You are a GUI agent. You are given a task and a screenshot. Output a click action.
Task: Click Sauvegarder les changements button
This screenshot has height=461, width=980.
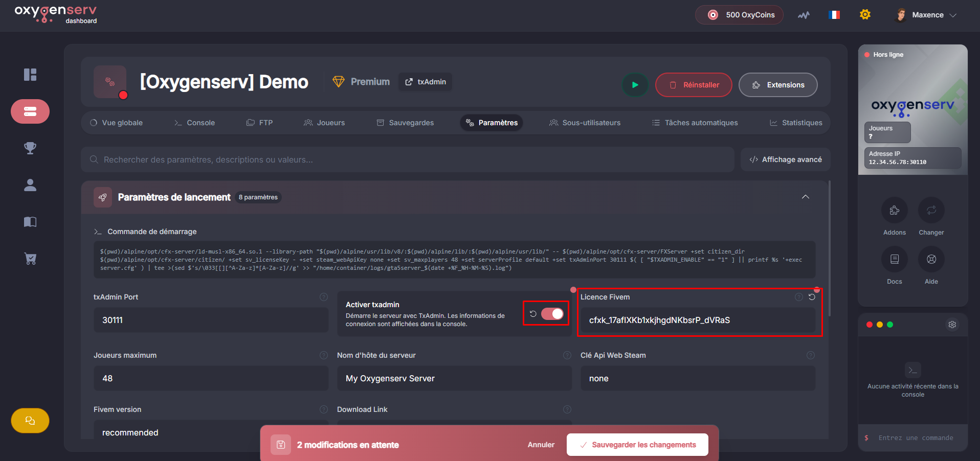tap(637, 445)
